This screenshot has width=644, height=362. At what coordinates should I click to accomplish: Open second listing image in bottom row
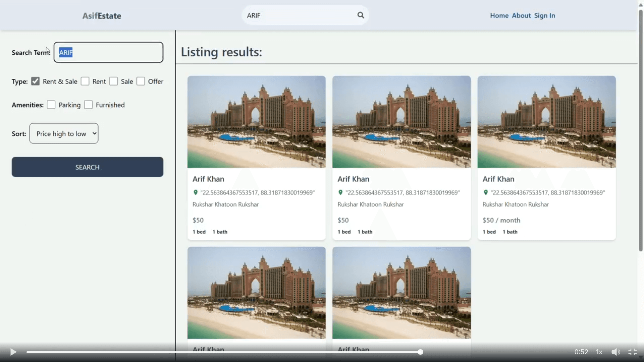[x=401, y=293]
